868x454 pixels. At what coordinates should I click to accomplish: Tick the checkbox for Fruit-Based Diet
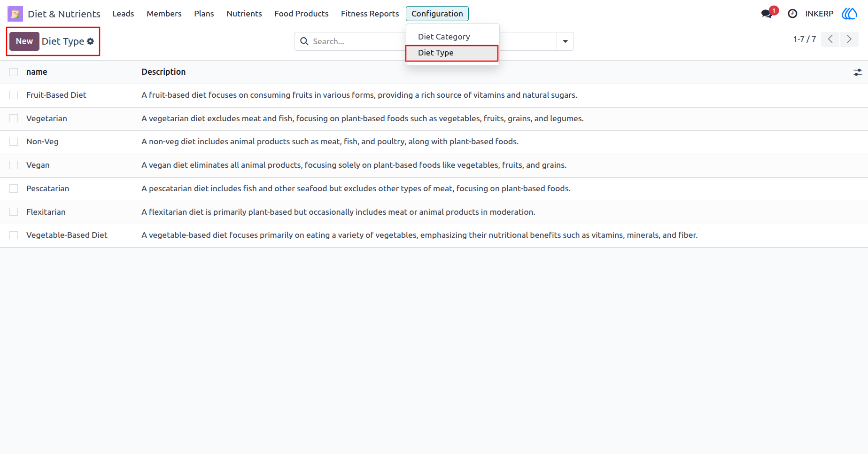(14, 95)
